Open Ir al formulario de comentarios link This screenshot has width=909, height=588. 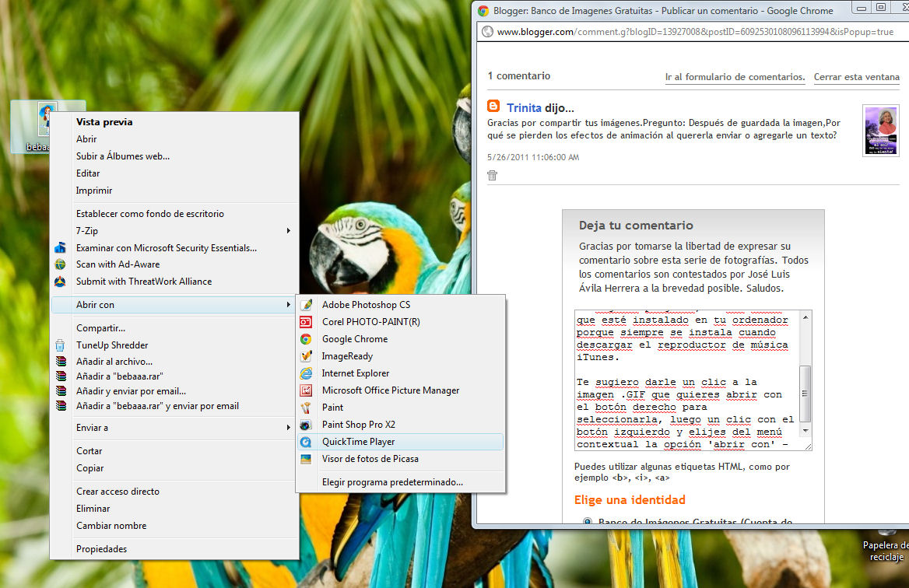pyautogui.click(x=735, y=77)
